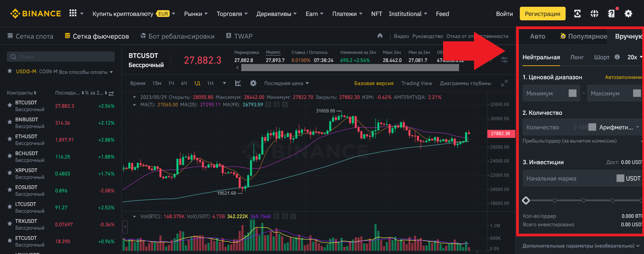Open the Binance apps grid menu

tap(73, 13)
